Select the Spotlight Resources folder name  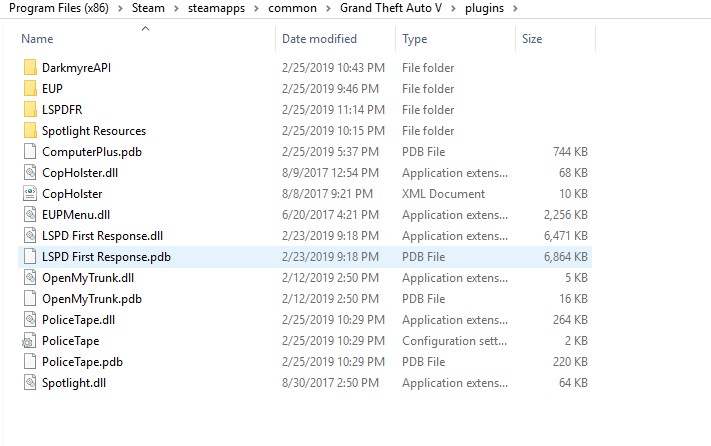(x=94, y=131)
